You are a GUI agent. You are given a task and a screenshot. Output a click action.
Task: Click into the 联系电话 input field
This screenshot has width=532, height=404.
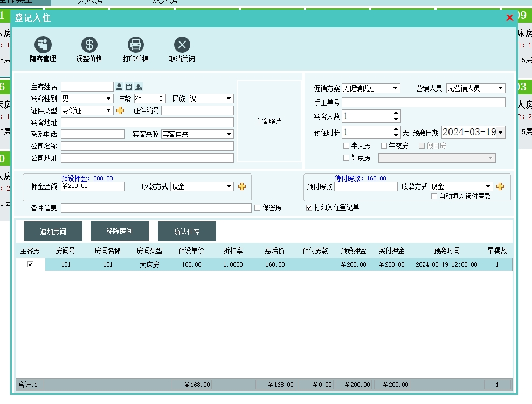92,134
